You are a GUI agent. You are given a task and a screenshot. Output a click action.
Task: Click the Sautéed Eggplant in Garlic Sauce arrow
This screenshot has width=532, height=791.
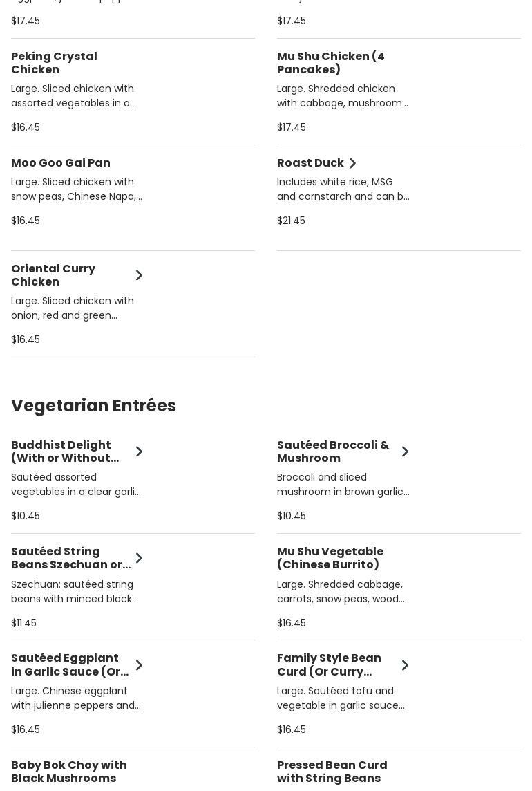(139, 665)
